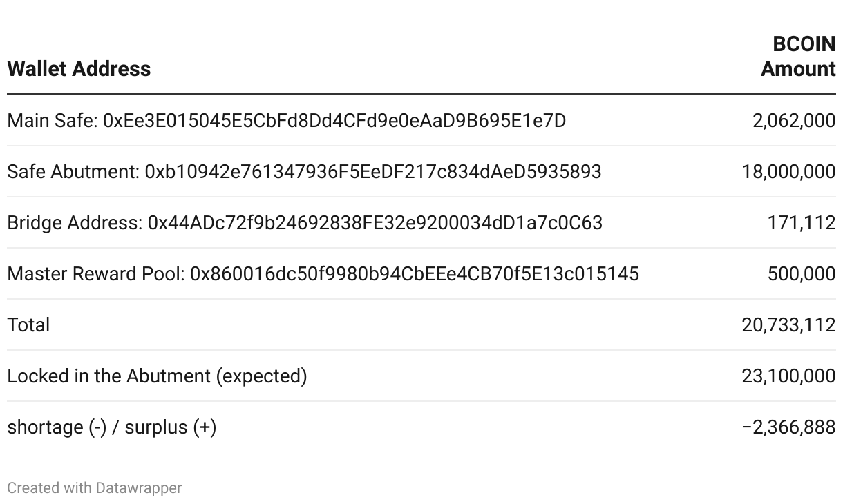Click the address starting with 0x44ADc72f
Screen dimensions: 843x504
point(375,223)
